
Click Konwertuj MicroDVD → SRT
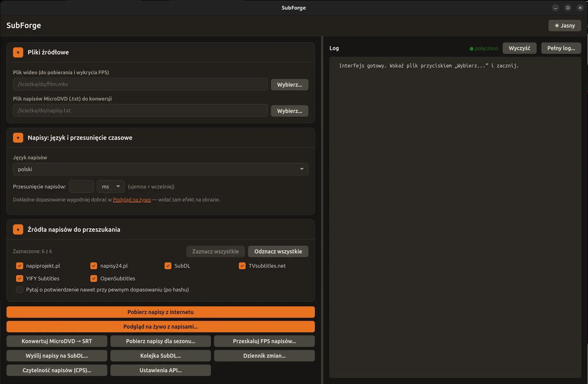[57, 341]
